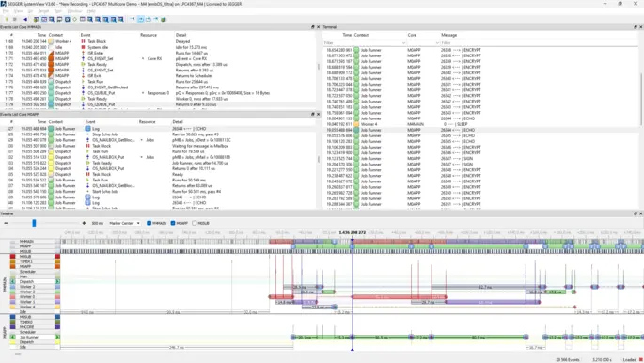Float the Timeline panel
The image size is (644, 363).
click(x=636, y=213)
